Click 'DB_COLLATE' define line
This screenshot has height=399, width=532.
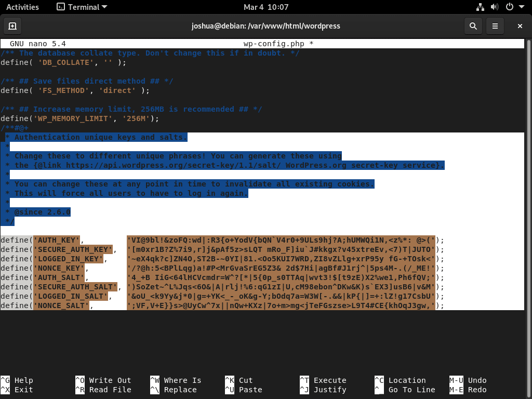click(63, 62)
